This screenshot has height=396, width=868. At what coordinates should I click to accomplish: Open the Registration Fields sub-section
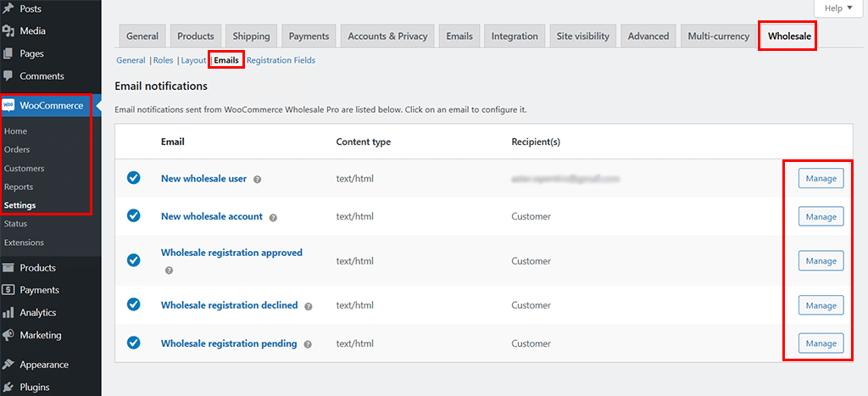pos(281,60)
